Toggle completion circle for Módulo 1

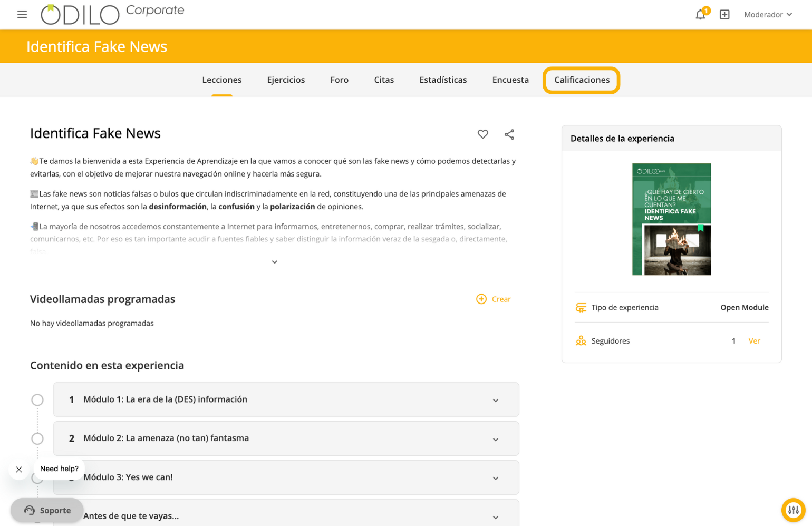pyautogui.click(x=37, y=400)
